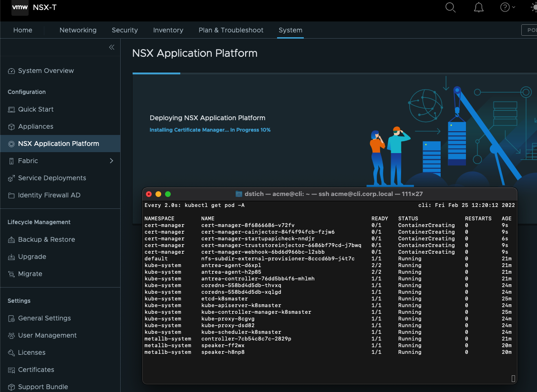The width and height of the screenshot is (537, 392).
Task: Click the Licenses key icon
Action: point(11,352)
